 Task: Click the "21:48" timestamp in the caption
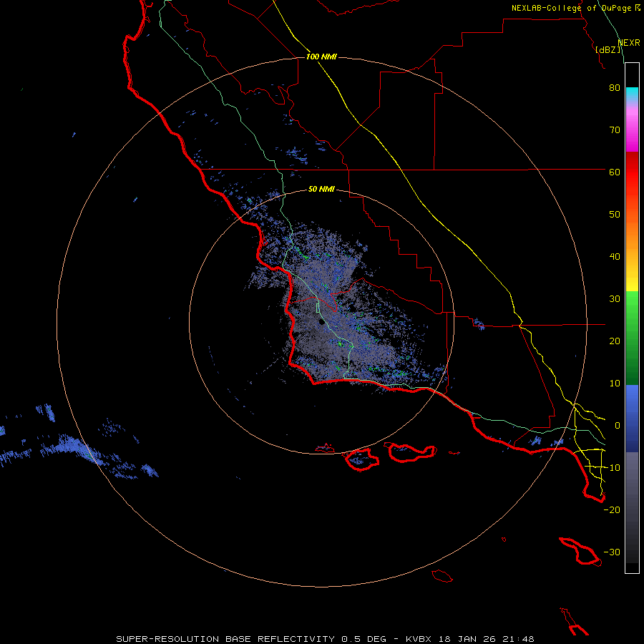(x=517, y=639)
